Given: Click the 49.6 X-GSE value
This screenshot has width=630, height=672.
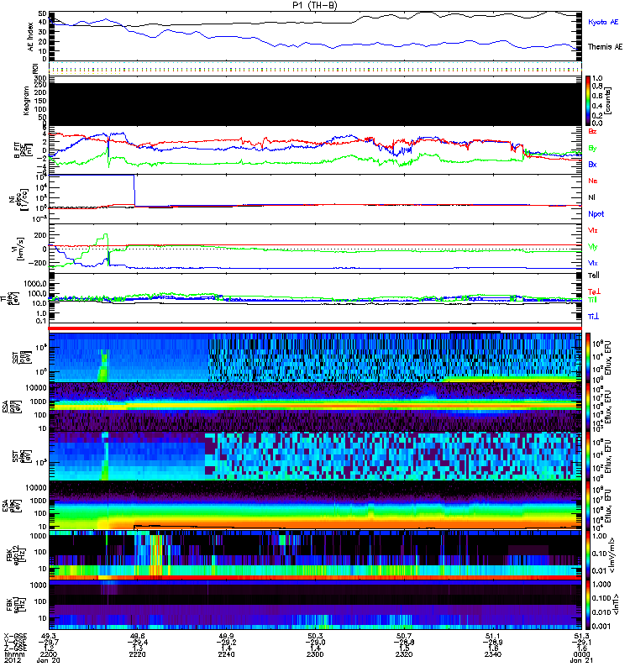Looking at the screenshot, I should pos(137,636).
